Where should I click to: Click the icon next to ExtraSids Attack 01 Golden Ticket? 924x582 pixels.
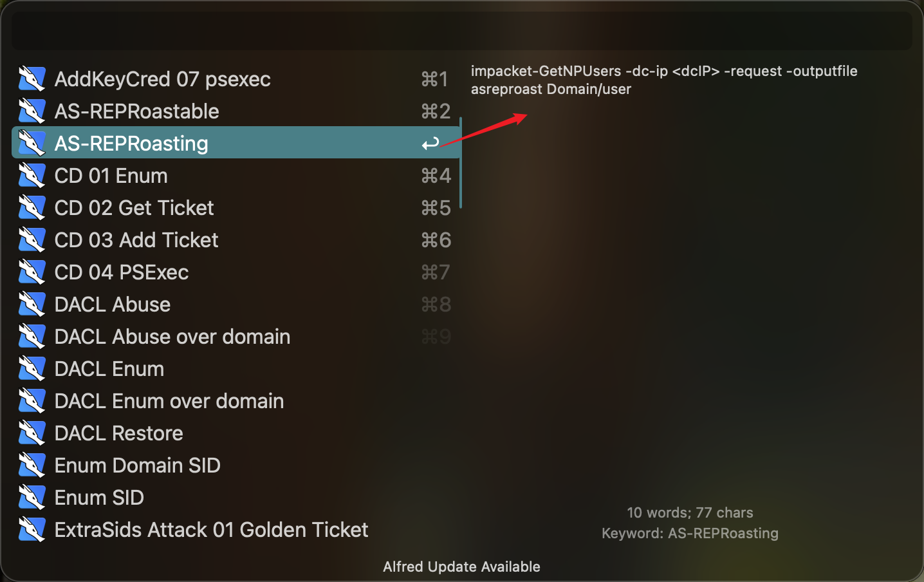tap(32, 530)
